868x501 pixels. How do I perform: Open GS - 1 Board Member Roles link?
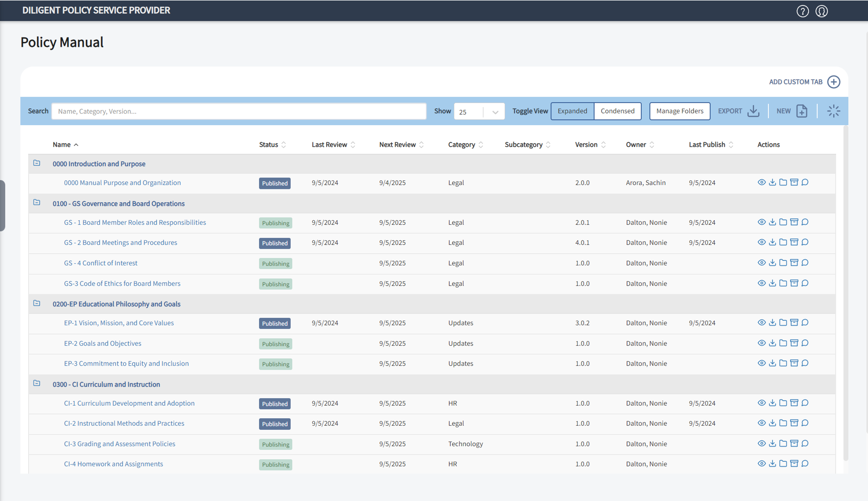click(135, 223)
